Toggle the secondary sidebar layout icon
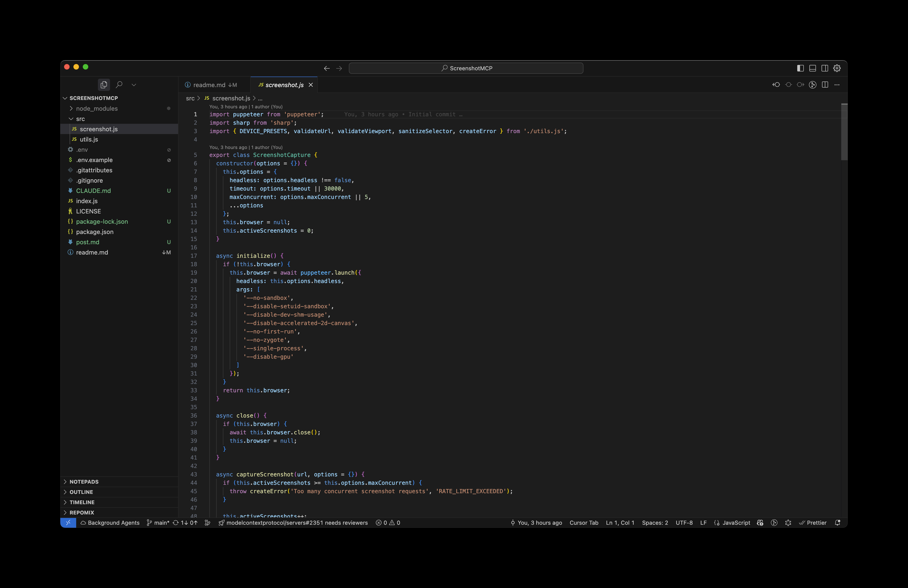Screen dimensions: 908x588 (x=825, y=68)
